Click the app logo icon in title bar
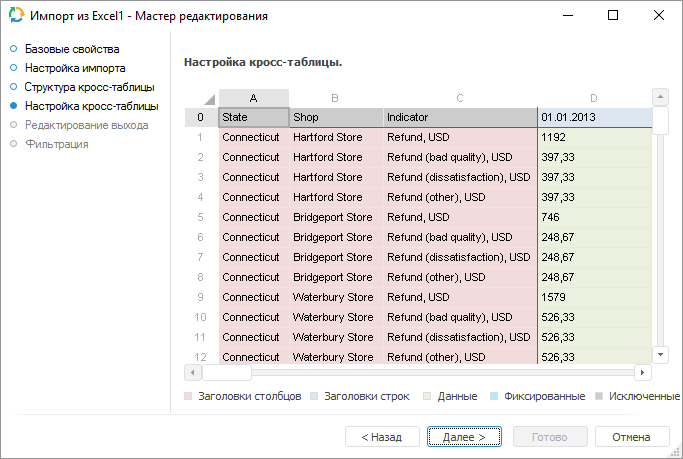This screenshot has height=459, width=683. 16,16
